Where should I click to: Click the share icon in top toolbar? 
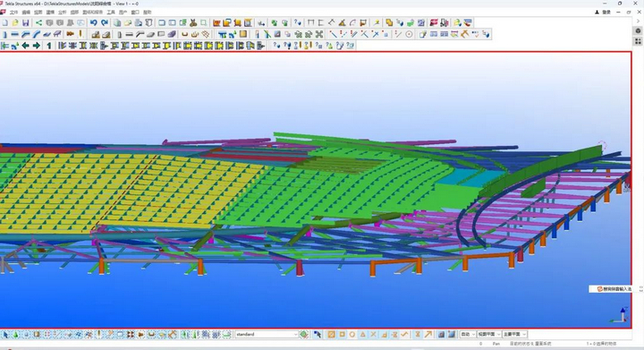(38, 22)
